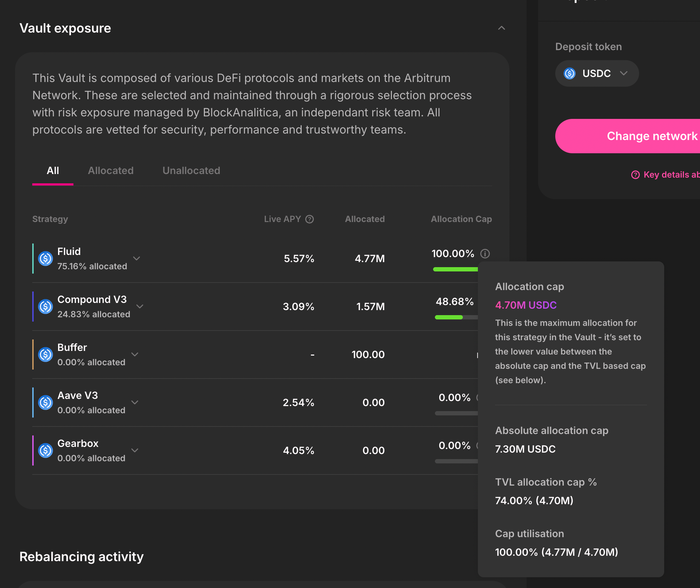Click the Key details question mark icon

point(635,175)
